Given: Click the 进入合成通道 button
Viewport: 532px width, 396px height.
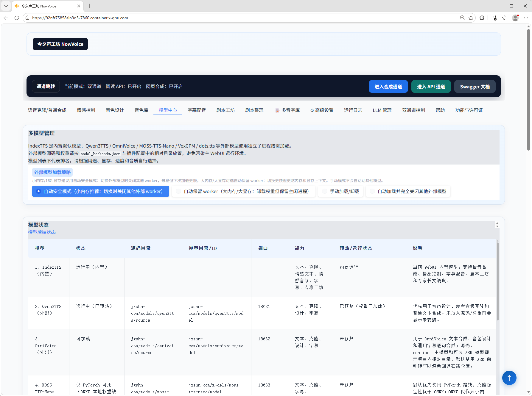Looking at the screenshot, I should click(x=388, y=87).
